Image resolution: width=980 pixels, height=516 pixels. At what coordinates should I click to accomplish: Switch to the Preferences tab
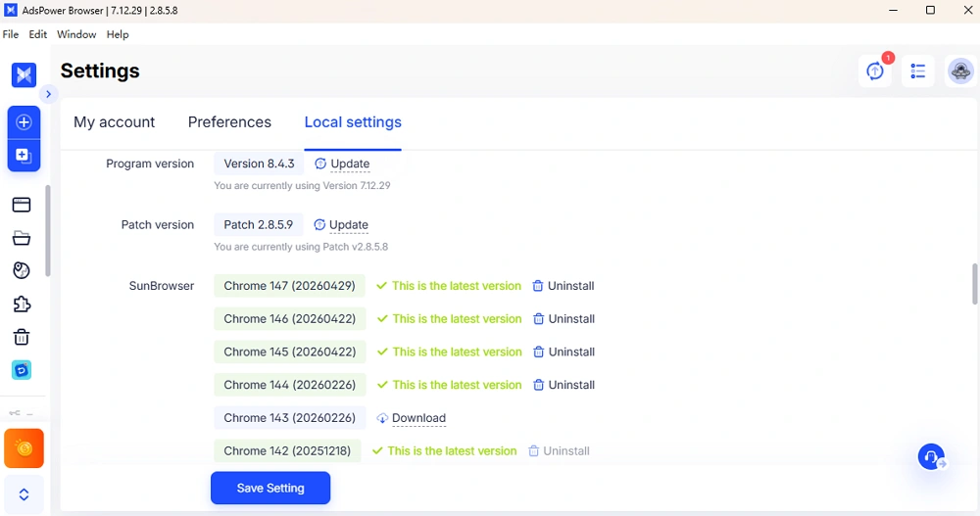tap(229, 122)
